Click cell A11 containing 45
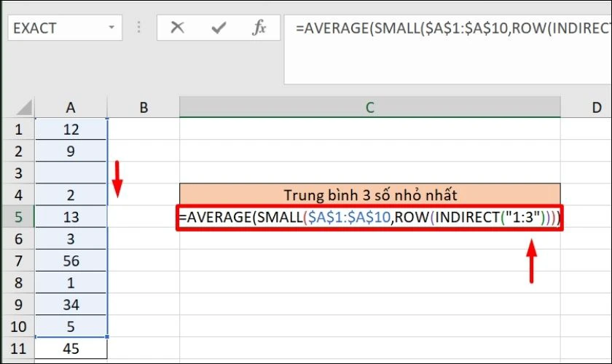612x364 pixels. point(71,348)
